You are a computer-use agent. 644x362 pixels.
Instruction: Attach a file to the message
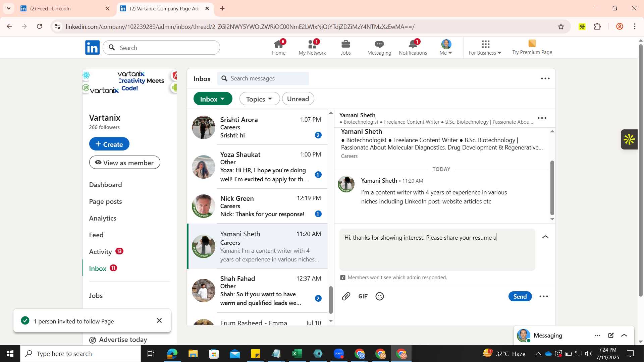(x=346, y=296)
